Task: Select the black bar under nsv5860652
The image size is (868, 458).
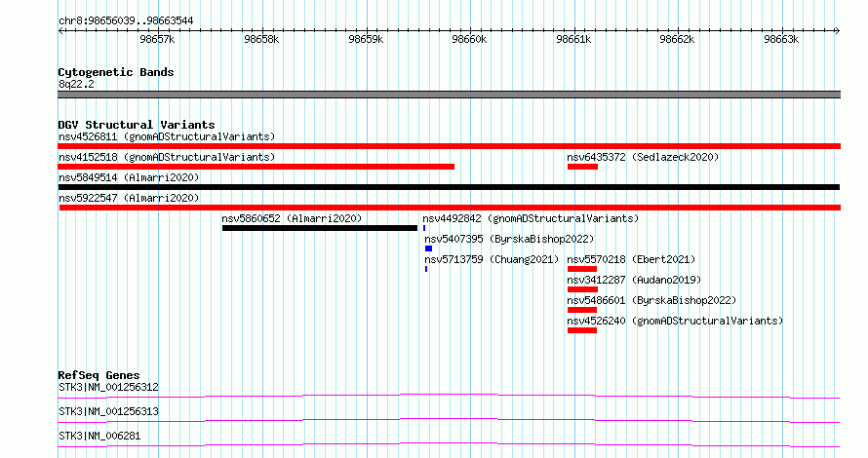Action: coord(320,228)
